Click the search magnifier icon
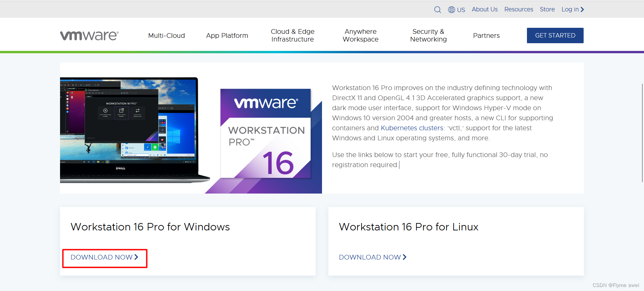644x291 pixels. pyautogui.click(x=437, y=10)
